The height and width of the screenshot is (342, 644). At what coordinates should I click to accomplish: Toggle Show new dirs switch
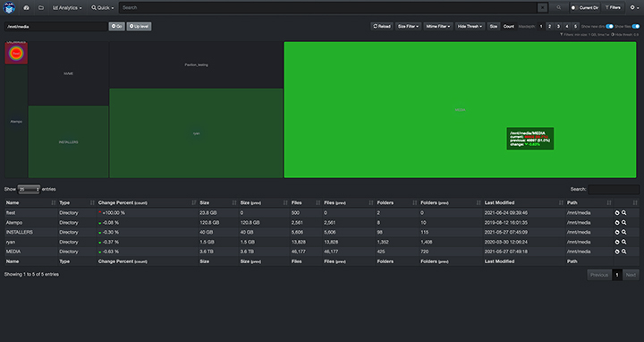coord(609,26)
